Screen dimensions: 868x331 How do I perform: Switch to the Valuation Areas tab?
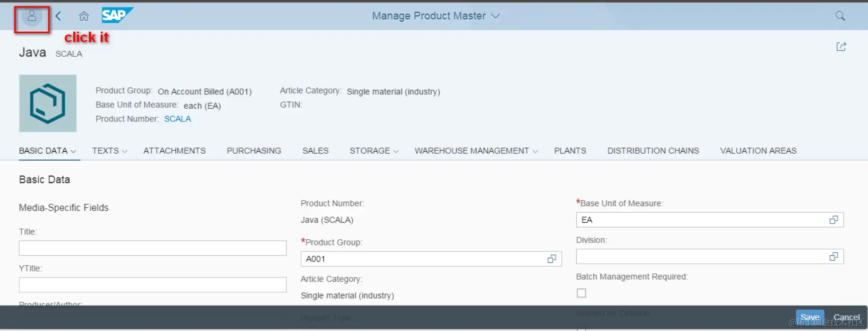point(758,151)
